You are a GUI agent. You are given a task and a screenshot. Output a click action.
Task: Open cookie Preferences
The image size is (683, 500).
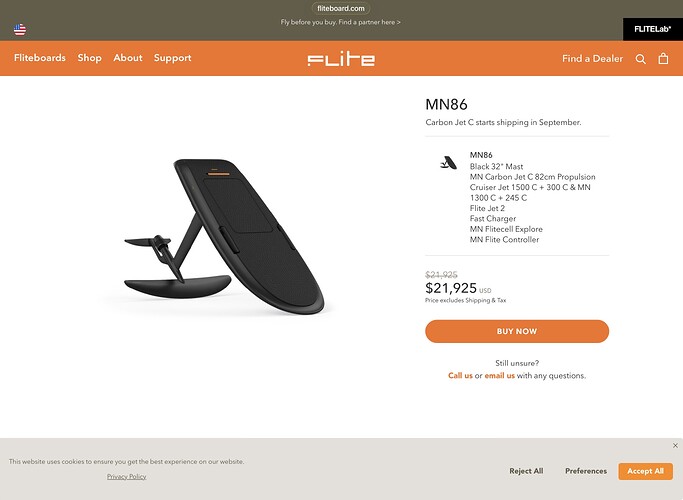coord(586,471)
